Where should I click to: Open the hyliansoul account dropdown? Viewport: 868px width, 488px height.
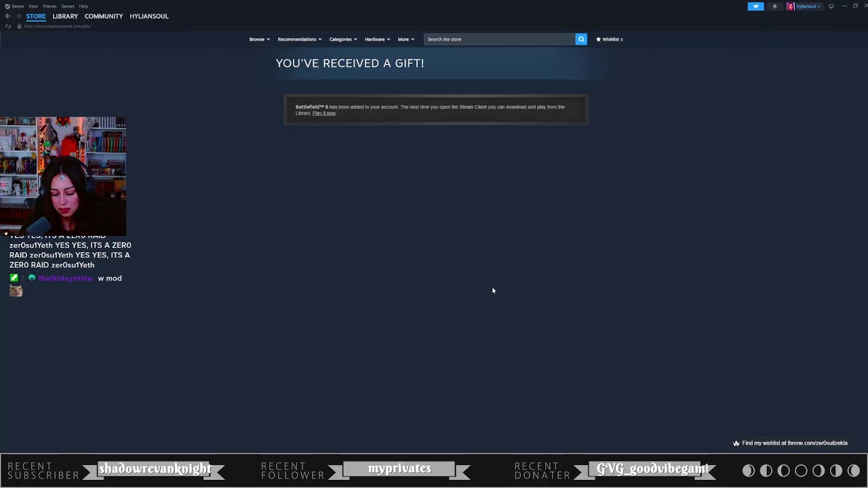tap(808, 7)
